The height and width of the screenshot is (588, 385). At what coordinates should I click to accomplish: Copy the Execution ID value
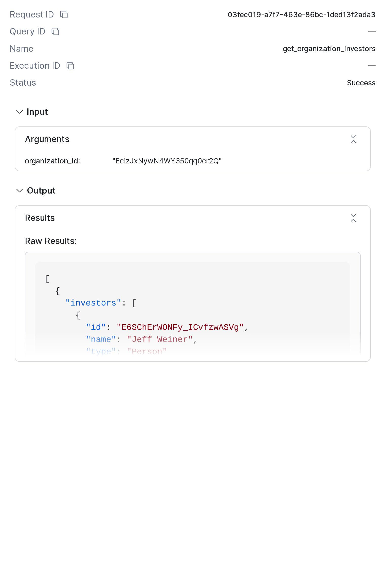tap(70, 66)
